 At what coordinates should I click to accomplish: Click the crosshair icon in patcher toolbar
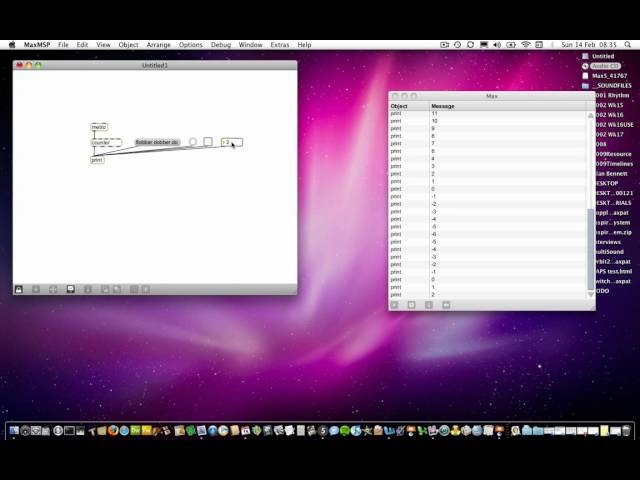[53, 289]
